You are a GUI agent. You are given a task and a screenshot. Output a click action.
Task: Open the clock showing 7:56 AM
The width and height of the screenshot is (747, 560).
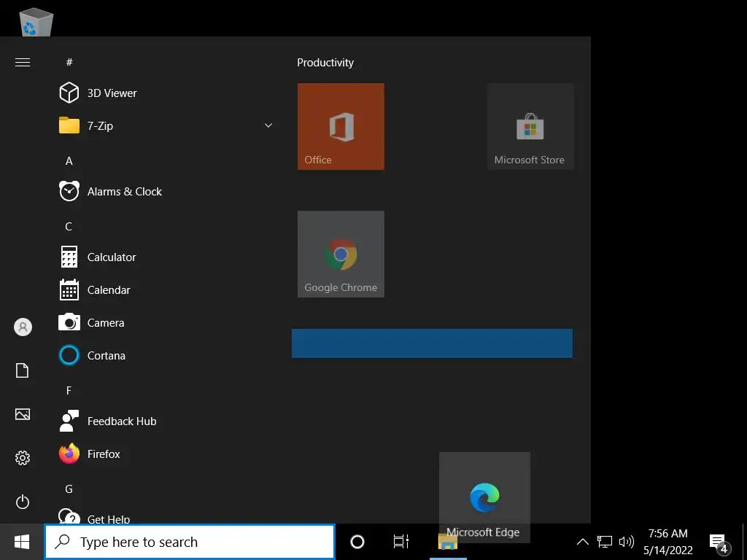668,542
